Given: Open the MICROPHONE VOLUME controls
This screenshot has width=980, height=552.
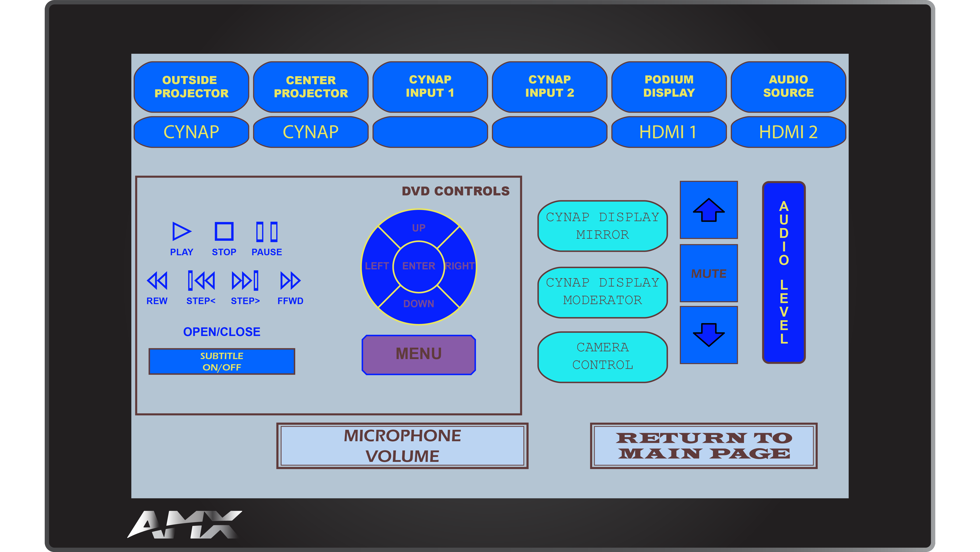Looking at the screenshot, I should coord(402,446).
